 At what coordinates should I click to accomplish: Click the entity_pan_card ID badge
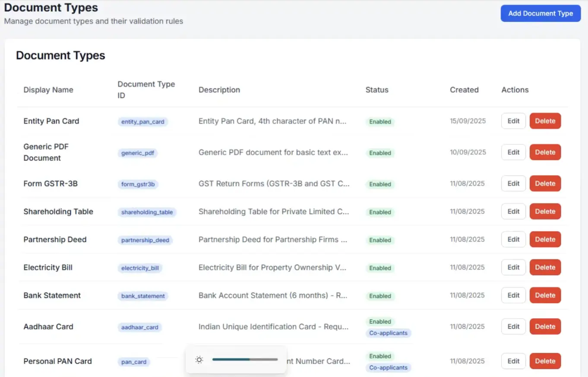(142, 122)
